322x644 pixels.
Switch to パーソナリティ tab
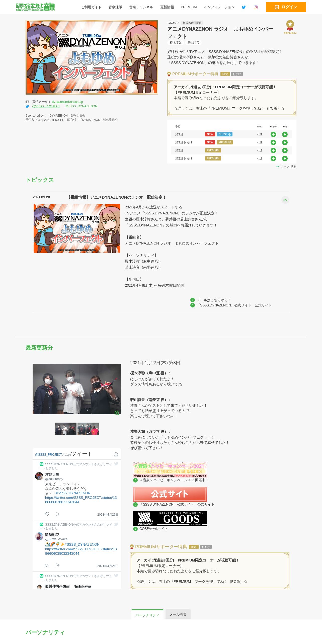click(x=147, y=614)
